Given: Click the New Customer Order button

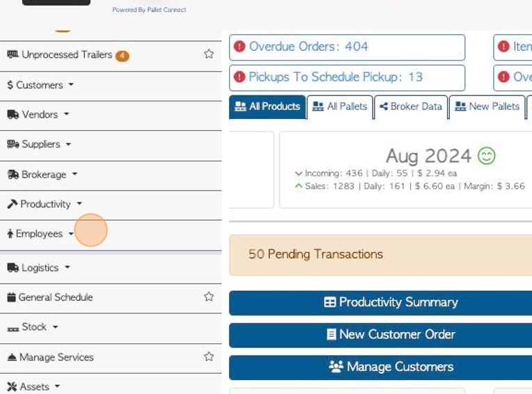Looking at the screenshot, I should 390,334.
